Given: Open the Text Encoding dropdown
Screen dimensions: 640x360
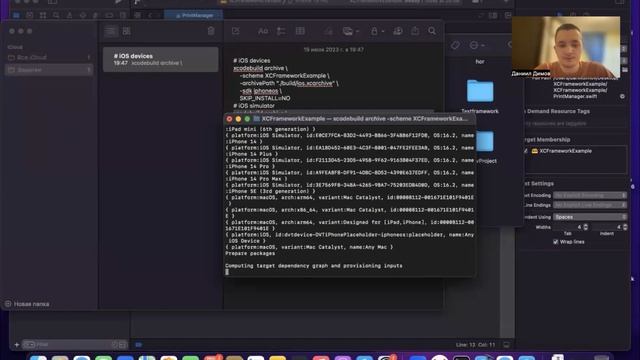Looking at the screenshot, I should 590,195.
